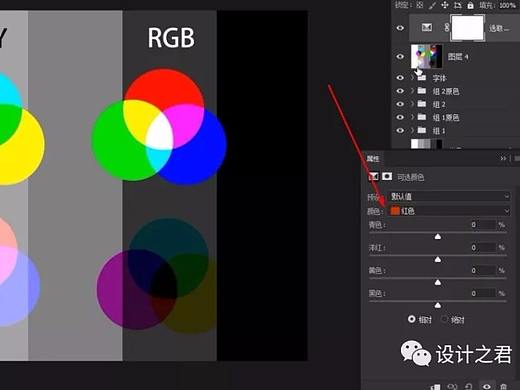Viewport: 520px width, 390px height.
Task: Click the 黑色 slider handle
Action: [x=438, y=305]
